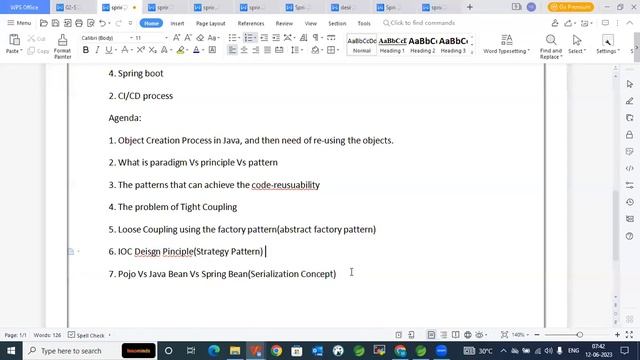The height and width of the screenshot is (360, 640).
Task: Toggle show paragraph marks
Action: click(315, 38)
